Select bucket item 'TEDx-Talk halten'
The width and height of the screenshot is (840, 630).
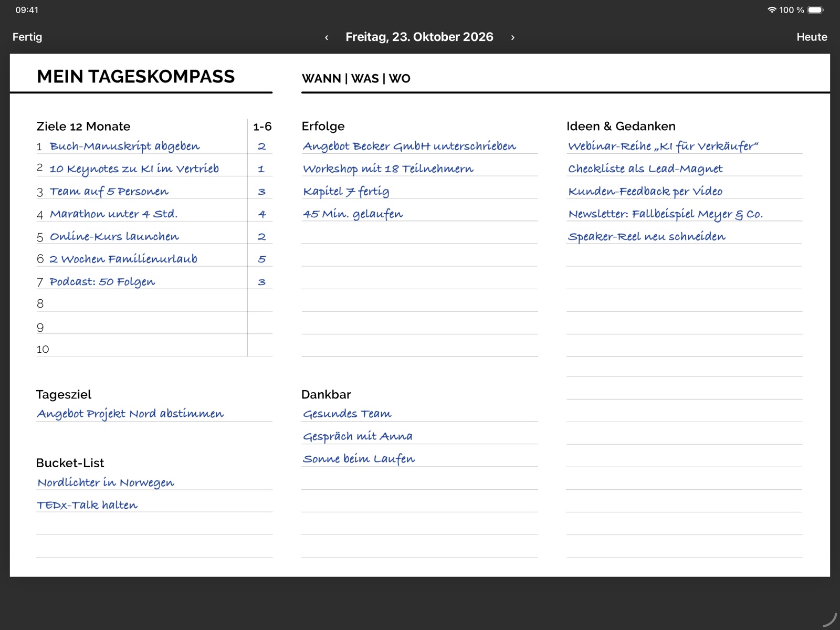pos(87,505)
